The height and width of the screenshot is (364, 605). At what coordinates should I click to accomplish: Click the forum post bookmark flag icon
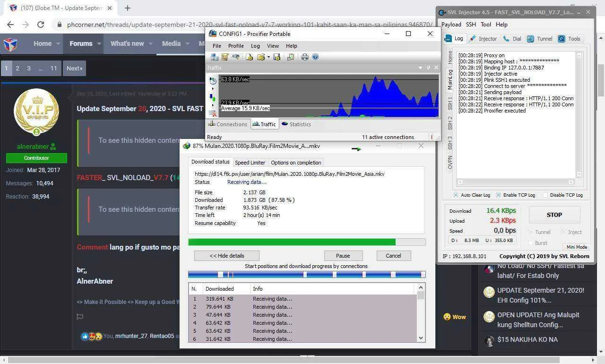tap(80, 317)
